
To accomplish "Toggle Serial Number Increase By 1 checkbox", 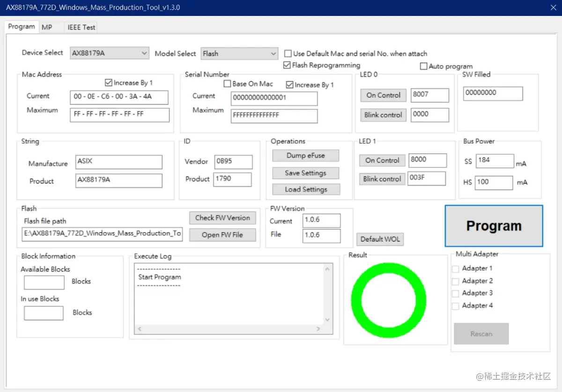I will click(x=290, y=85).
